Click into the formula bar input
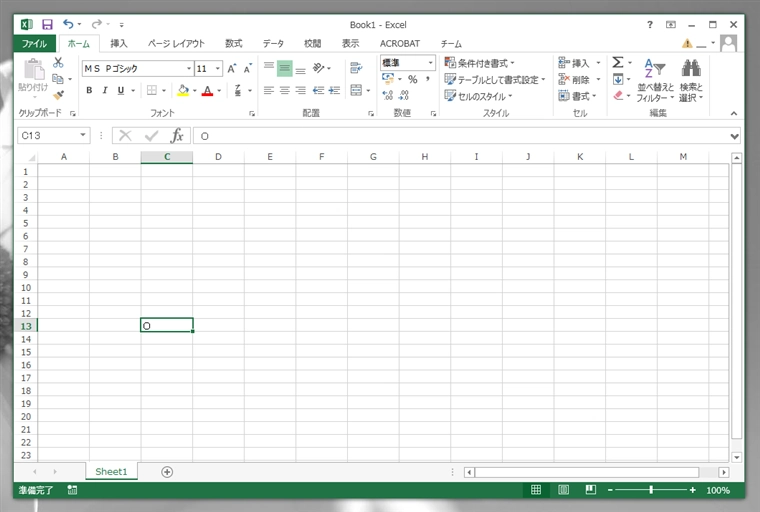 pyautogui.click(x=460, y=136)
